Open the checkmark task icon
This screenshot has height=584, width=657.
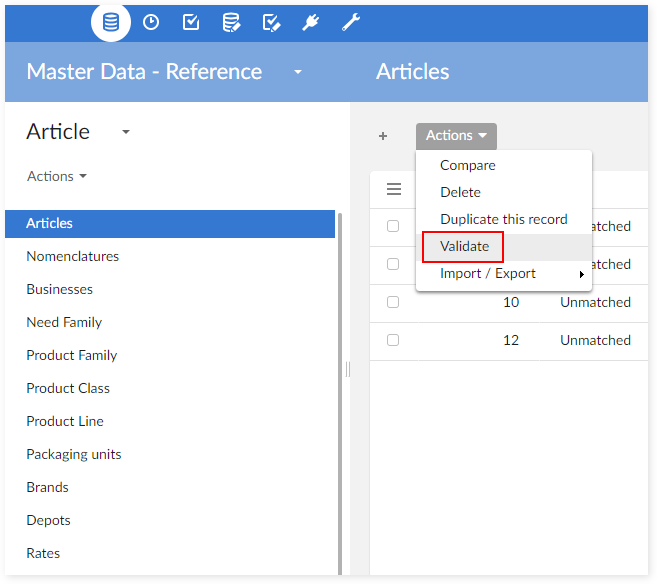click(191, 22)
